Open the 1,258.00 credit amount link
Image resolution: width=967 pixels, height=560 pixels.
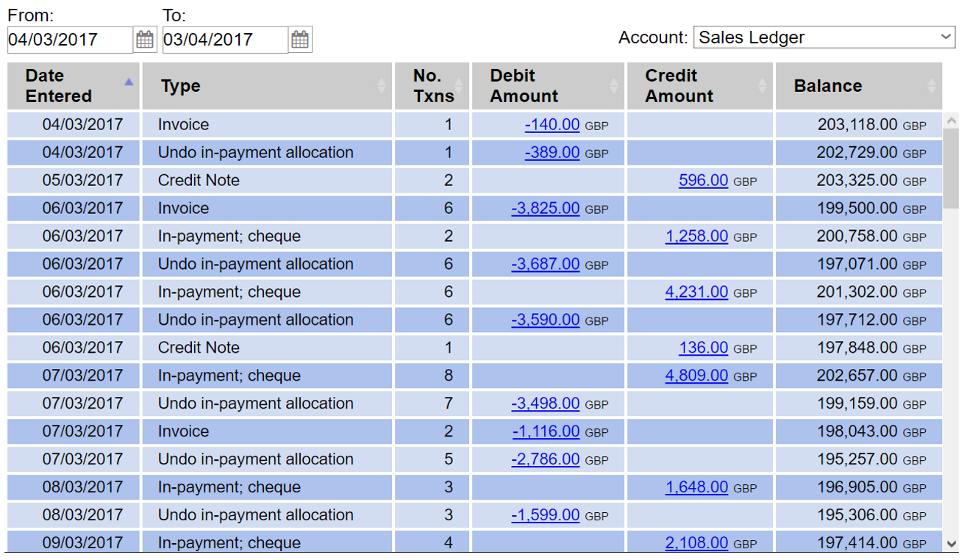tap(697, 237)
